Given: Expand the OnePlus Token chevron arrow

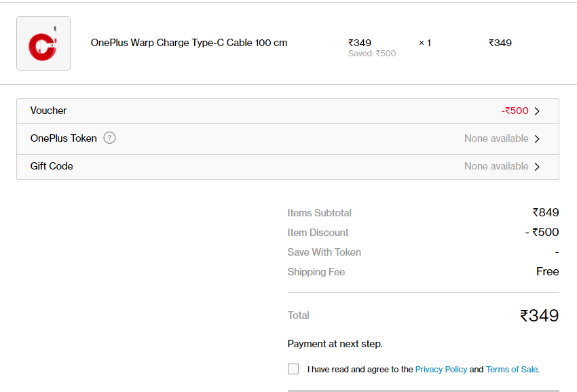Looking at the screenshot, I should click(537, 139).
